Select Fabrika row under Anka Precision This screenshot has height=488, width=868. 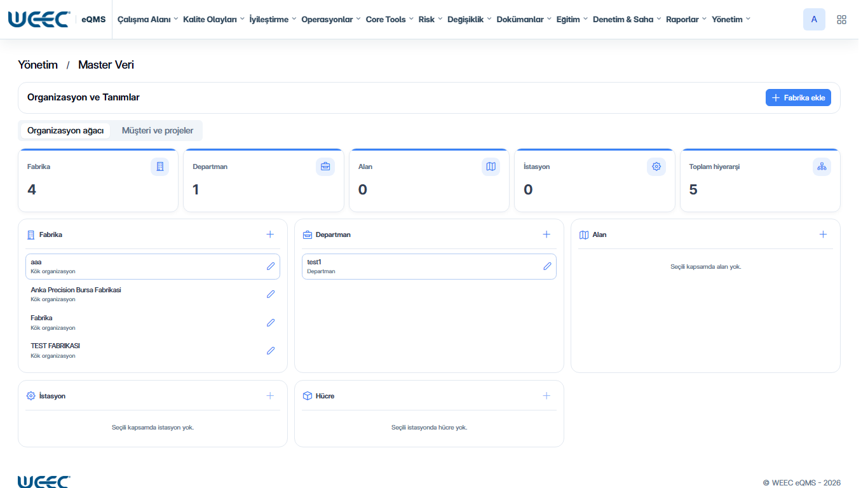coord(153,322)
